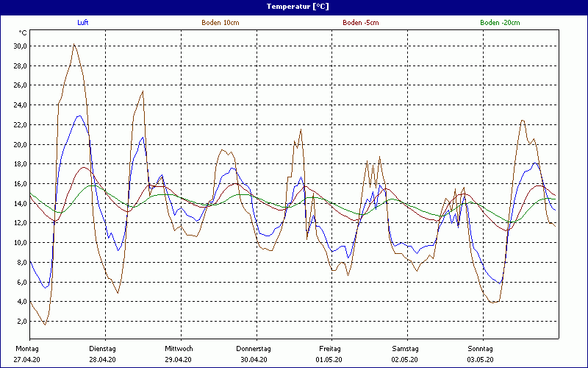Click the 10,0 y-axis value
Screen dimensions: 588x368
point(20,243)
